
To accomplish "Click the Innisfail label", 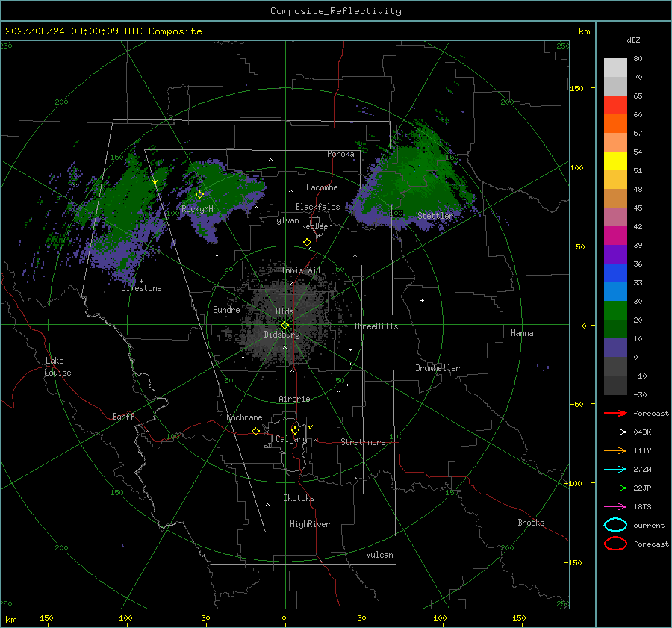I will click(301, 270).
